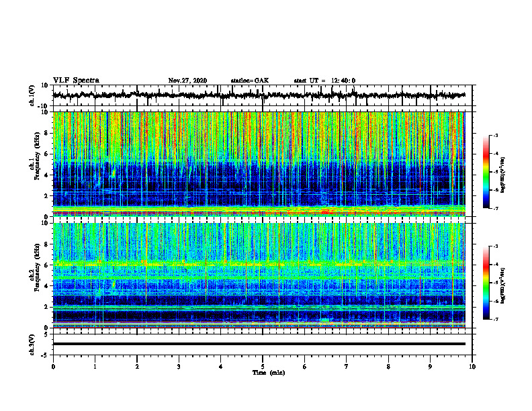Click the 'ch.1(V)' waveform axis label
Viewport: 532px width, 411px height.
coord(32,95)
